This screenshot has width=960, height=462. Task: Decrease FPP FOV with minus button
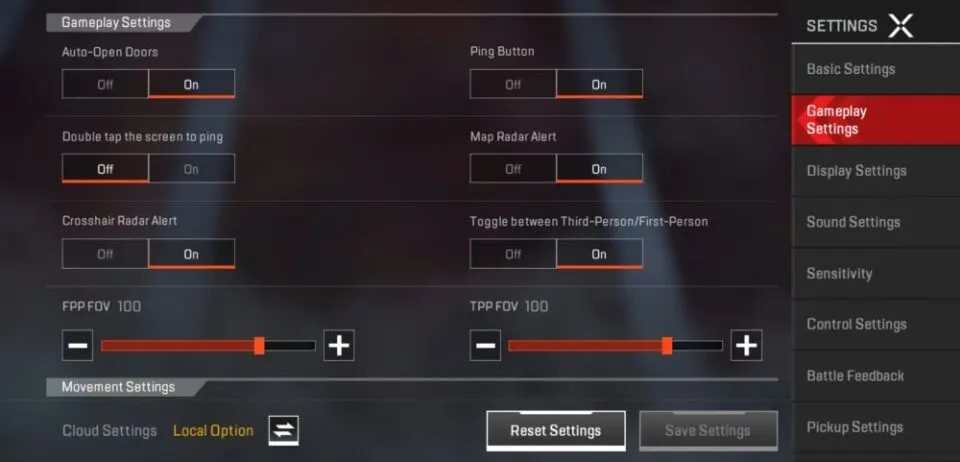pos(78,345)
